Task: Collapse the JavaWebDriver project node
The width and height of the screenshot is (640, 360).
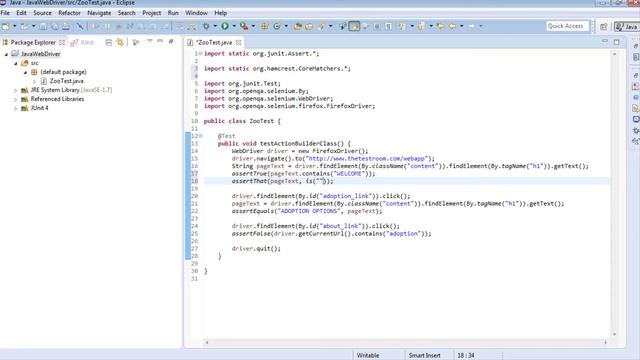Action: 6,54
